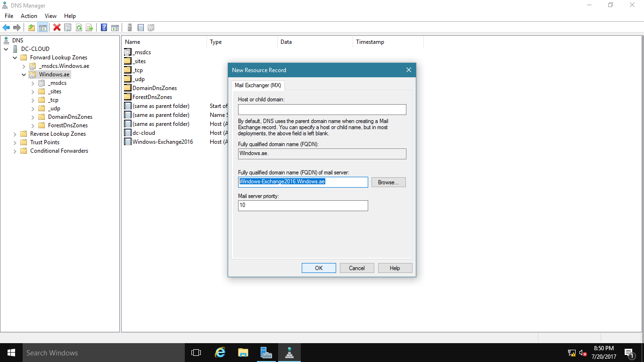This screenshot has width=644, height=362.
Task: Open the File menu
Action: point(9,16)
